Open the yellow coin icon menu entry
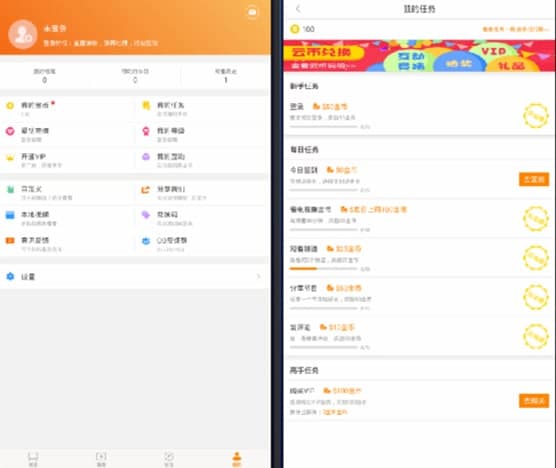The height and width of the screenshot is (468, 556). [10, 105]
